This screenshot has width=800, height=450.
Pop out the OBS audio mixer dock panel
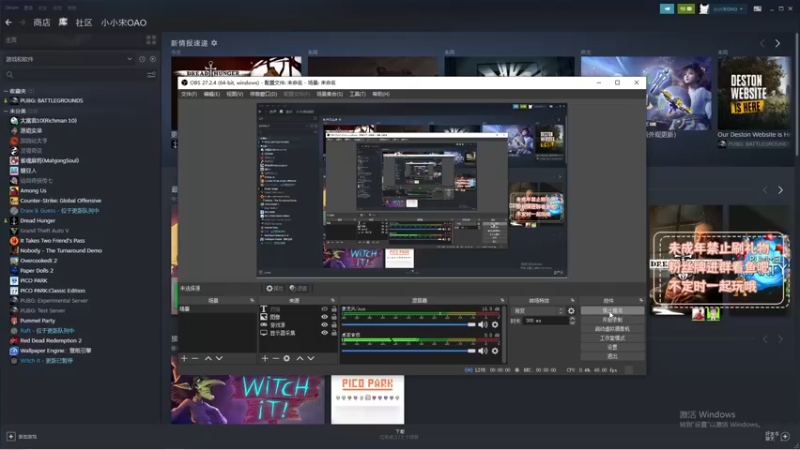(x=502, y=301)
